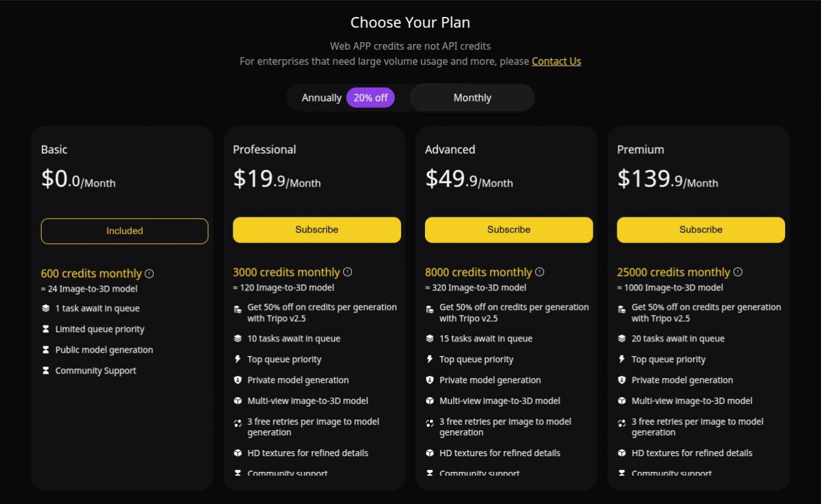Click hourglass icon beside Basic Community Support
This screenshot has height=504, width=821.
[45, 370]
